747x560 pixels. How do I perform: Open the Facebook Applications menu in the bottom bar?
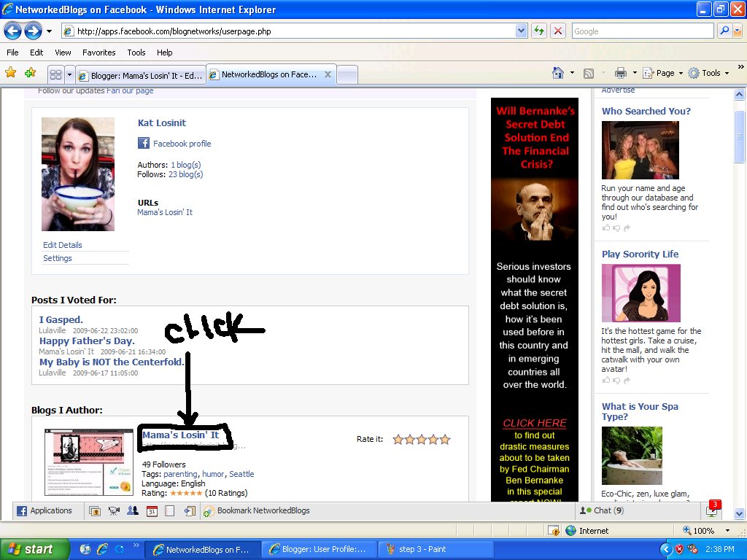point(44,510)
